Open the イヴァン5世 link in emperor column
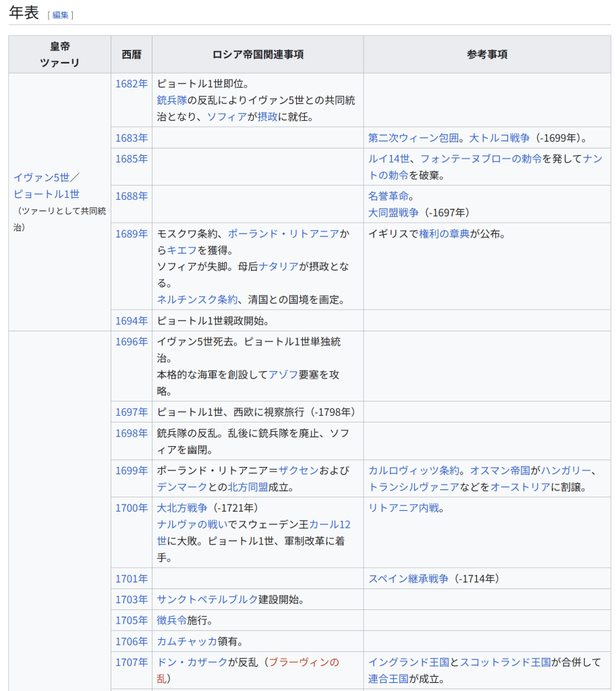Screen dimensions: 616x691 tap(41, 177)
